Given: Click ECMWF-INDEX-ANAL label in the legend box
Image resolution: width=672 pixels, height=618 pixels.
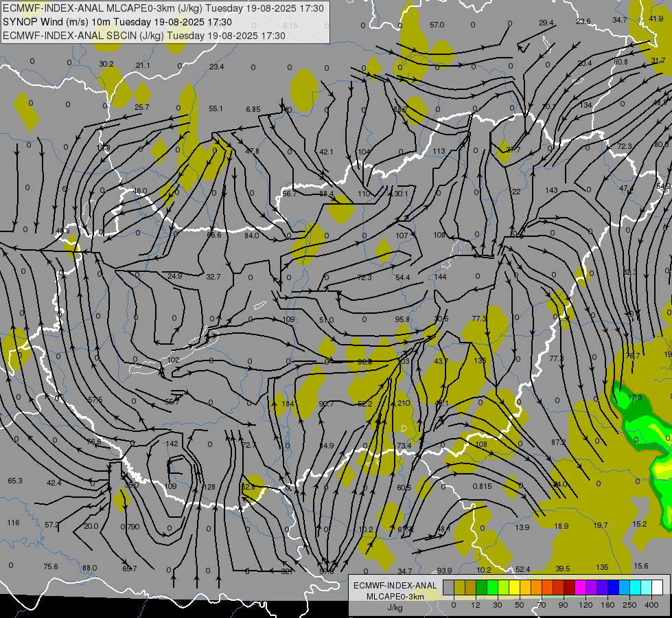Looking at the screenshot, I should [x=395, y=586].
